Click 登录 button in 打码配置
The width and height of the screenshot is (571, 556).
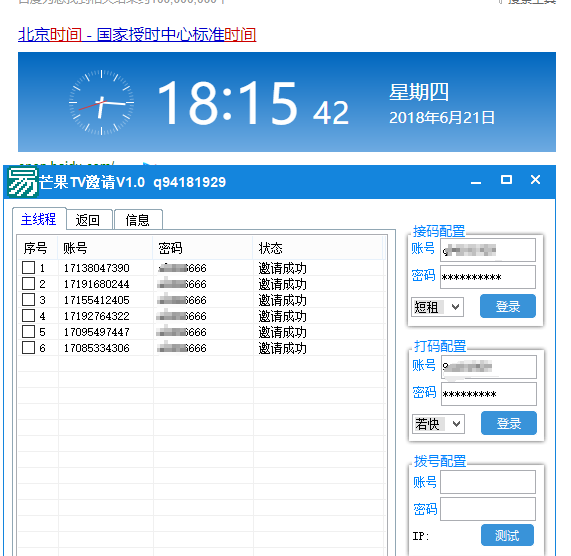[509, 423]
